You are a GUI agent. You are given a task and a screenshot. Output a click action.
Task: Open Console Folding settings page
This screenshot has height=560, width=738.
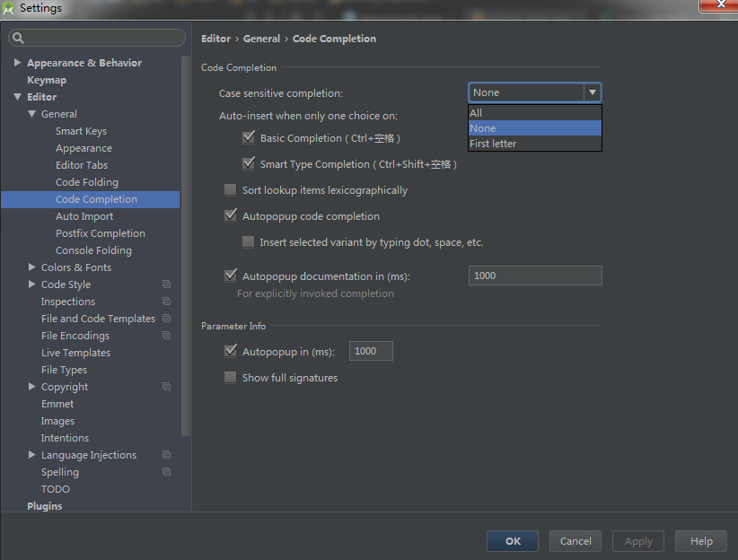pyautogui.click(x=93, y=250)
